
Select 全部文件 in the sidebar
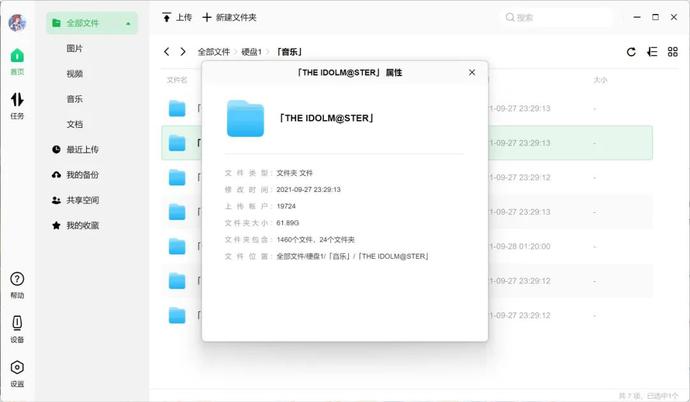(x=92, y=23)
